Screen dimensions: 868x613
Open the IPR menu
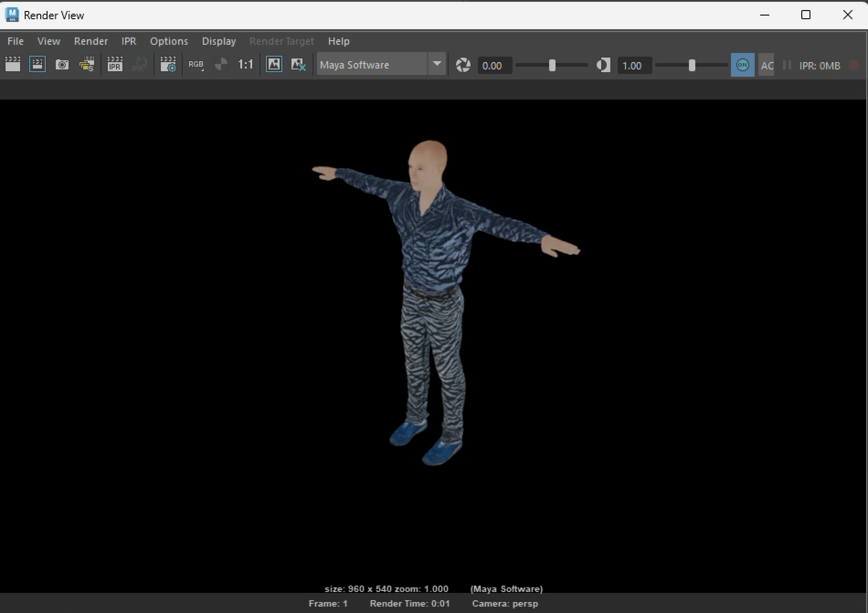[129, 41]
